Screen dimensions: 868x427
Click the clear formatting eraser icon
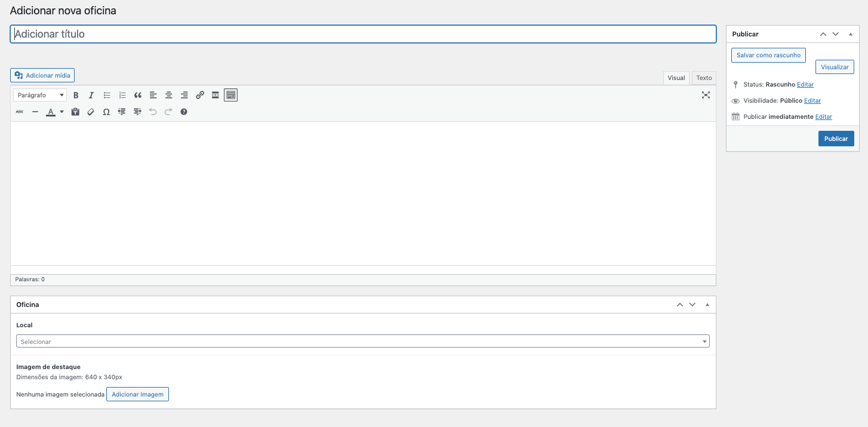[91, 112]
